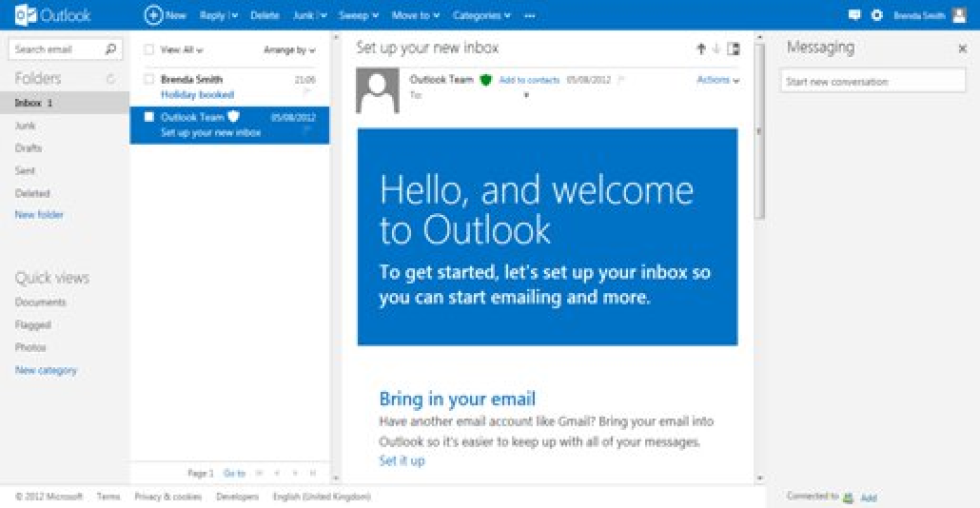980x508 pixels.
Task: Open the Arrange by dropdown
Action: coord(289,49)
